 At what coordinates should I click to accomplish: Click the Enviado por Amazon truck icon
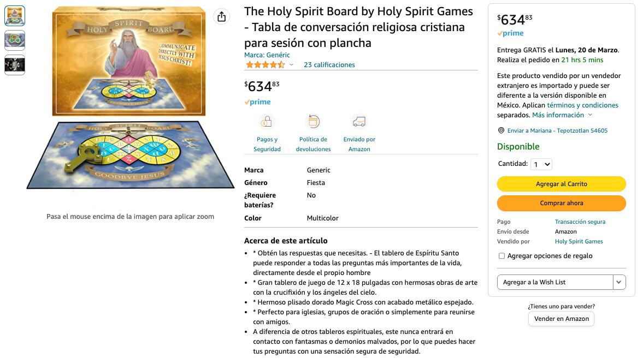pyautogui.click(x=359, y=121)
